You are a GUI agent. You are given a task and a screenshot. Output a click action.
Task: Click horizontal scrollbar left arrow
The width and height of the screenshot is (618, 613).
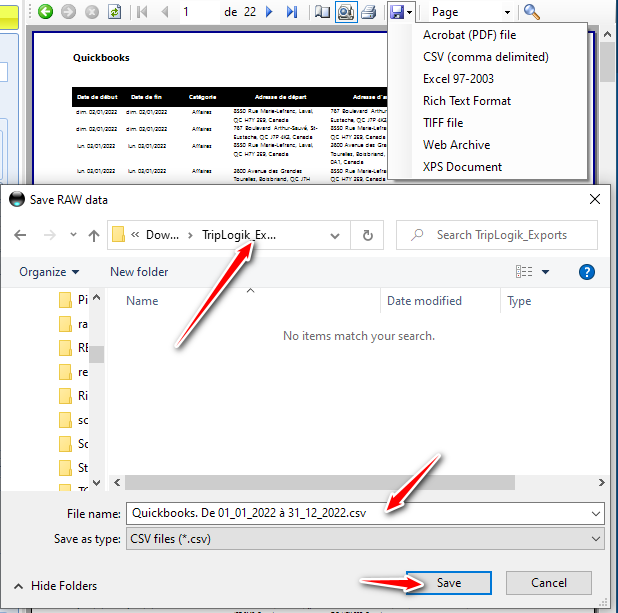[117, 483]
